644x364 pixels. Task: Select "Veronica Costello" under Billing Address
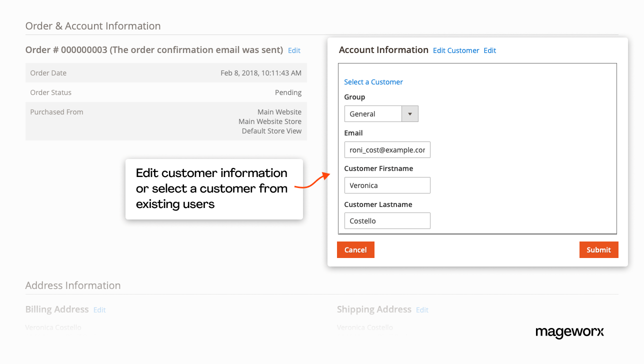[53, 327]
